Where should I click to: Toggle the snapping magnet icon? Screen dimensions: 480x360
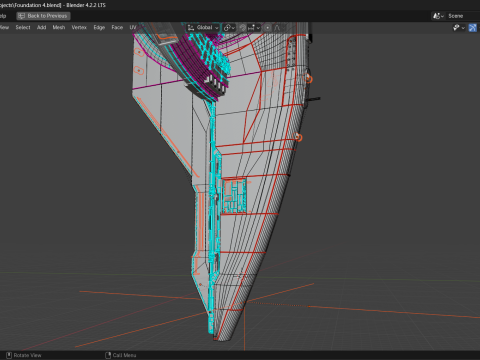click(x=243, y=28)
